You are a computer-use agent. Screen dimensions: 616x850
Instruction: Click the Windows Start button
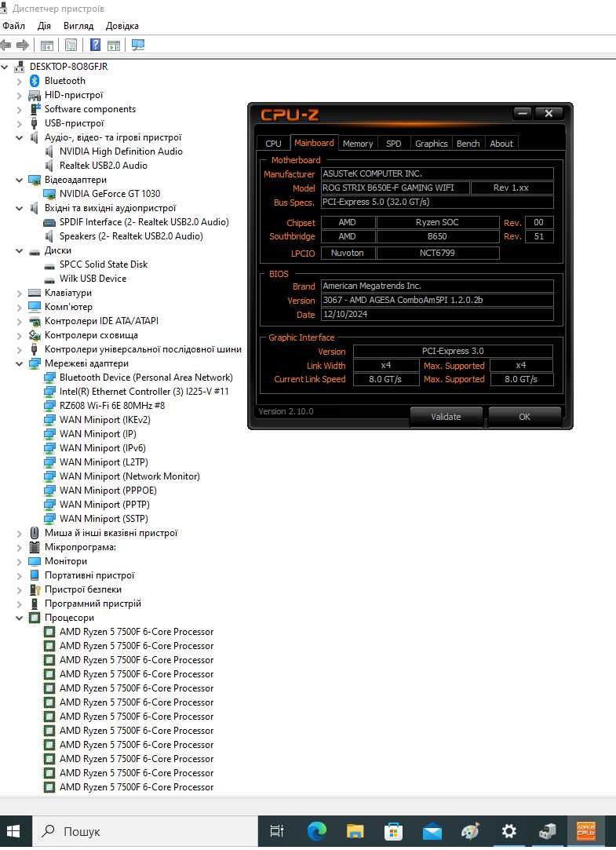click(x=13, y=831)
